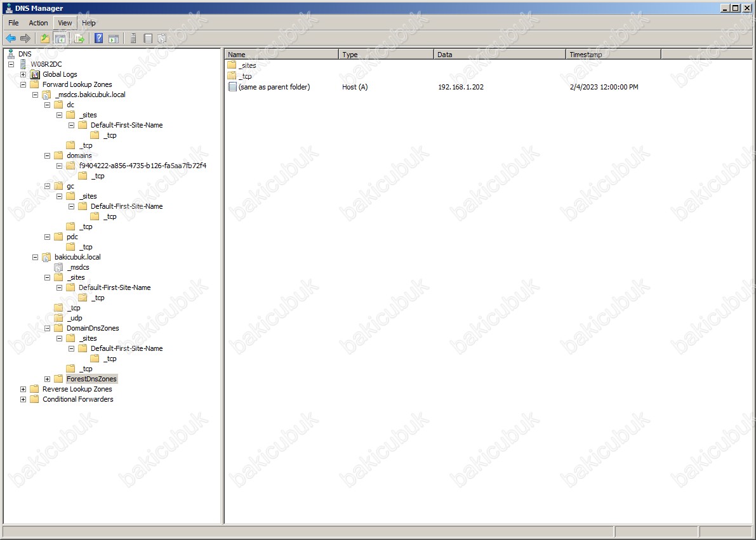The width and height of the screenshot is (756, 540).
Task: Select the f9404222-a856-4735-b126-fa5aa7fb72f4 label
Action: point(142,166)
